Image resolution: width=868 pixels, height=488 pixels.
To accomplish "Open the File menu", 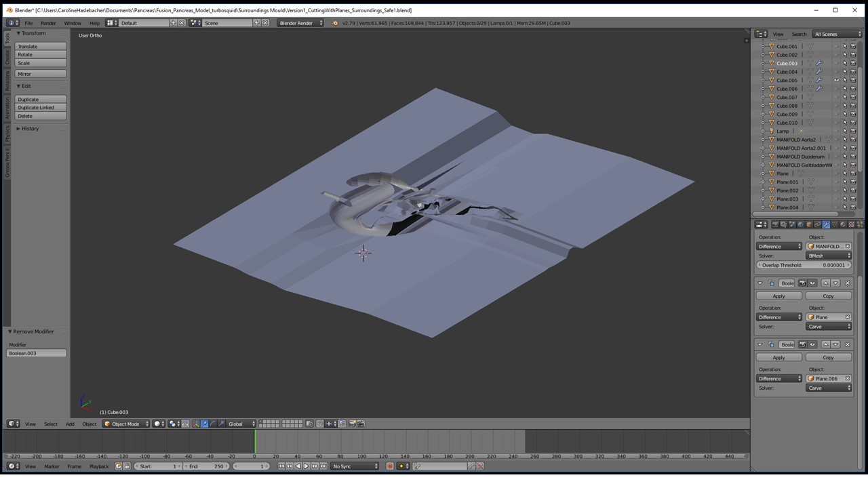I will [28, 22].
